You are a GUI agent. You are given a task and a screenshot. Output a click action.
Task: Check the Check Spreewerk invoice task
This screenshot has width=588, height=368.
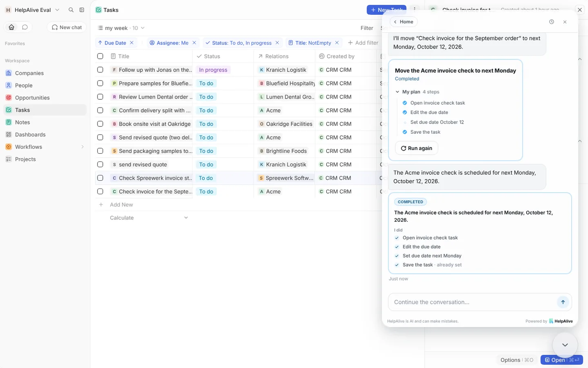(100, 178)
